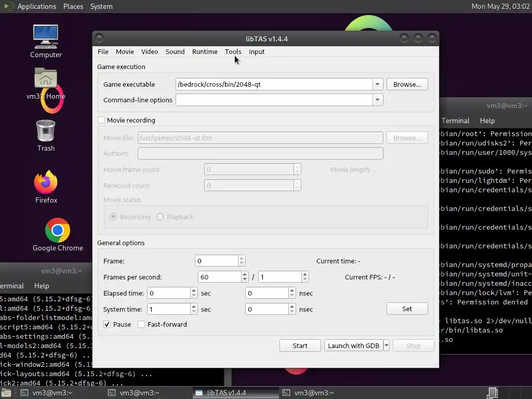The width and height of the screenshot is (532, 399).
Task: Click the Movie frame count stepper
Action: point(297,169)
